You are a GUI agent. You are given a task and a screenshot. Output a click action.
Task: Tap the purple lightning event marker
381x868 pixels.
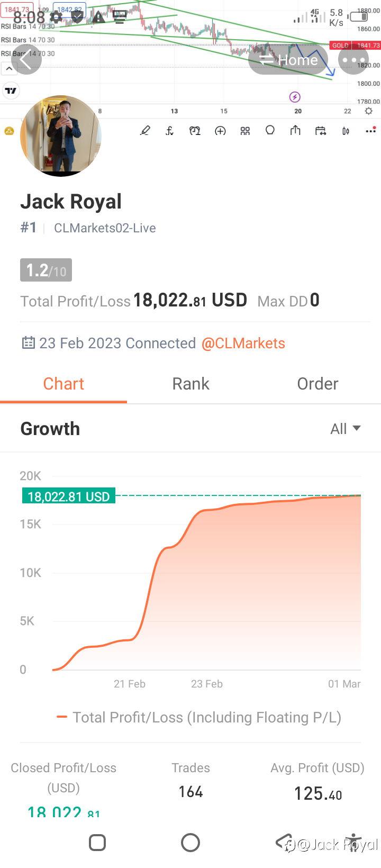[x=295, y=97]
